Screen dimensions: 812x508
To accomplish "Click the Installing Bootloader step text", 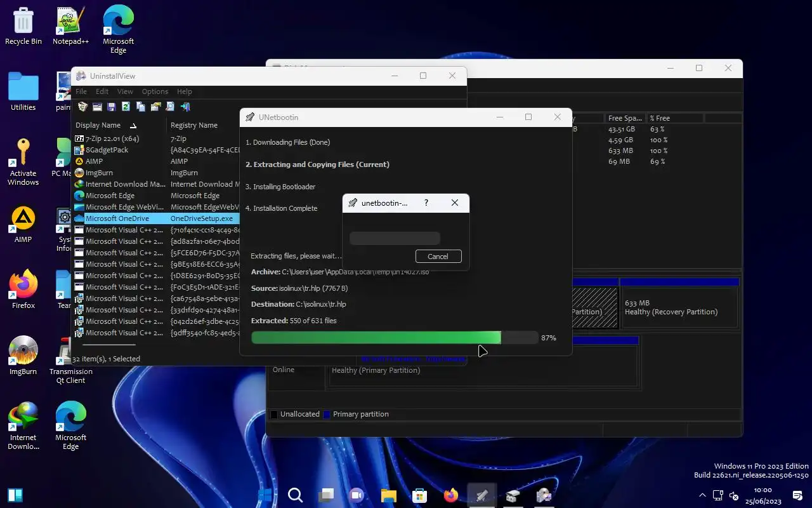I will pyautogui.click(x=280, y=187).
